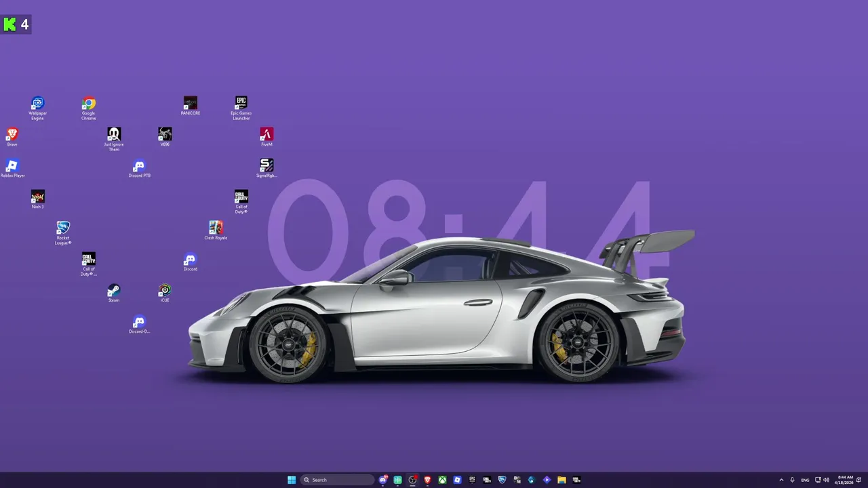This screenshot has width=868, height=488.
Task: Open Brave browser from the taskbar
Action: tap(427, 480)
